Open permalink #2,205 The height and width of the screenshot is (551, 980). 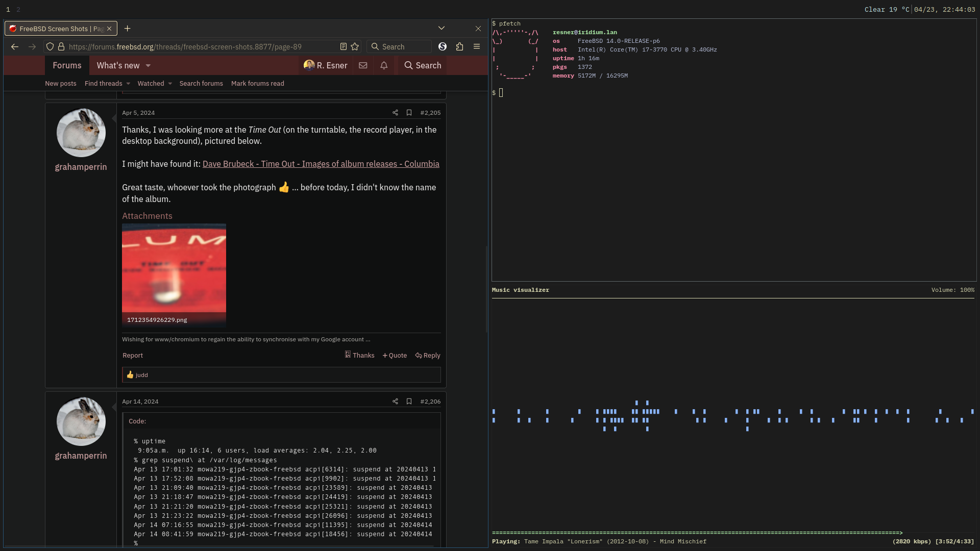[x=430, y=113]
